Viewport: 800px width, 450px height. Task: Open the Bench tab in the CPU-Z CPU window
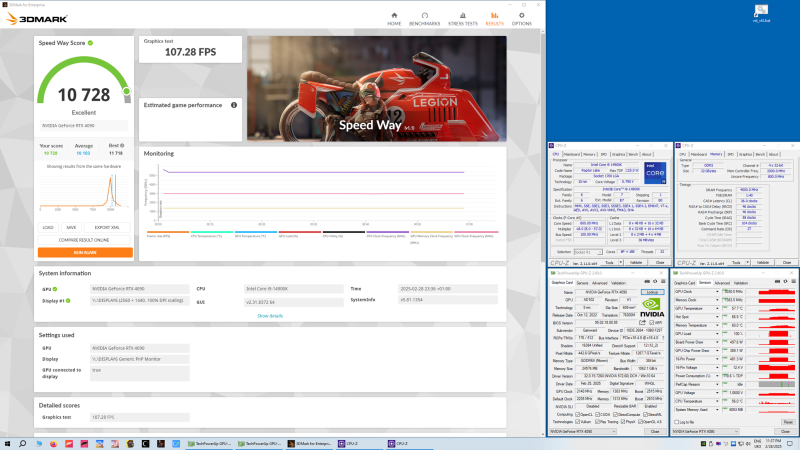coord(633,154)
